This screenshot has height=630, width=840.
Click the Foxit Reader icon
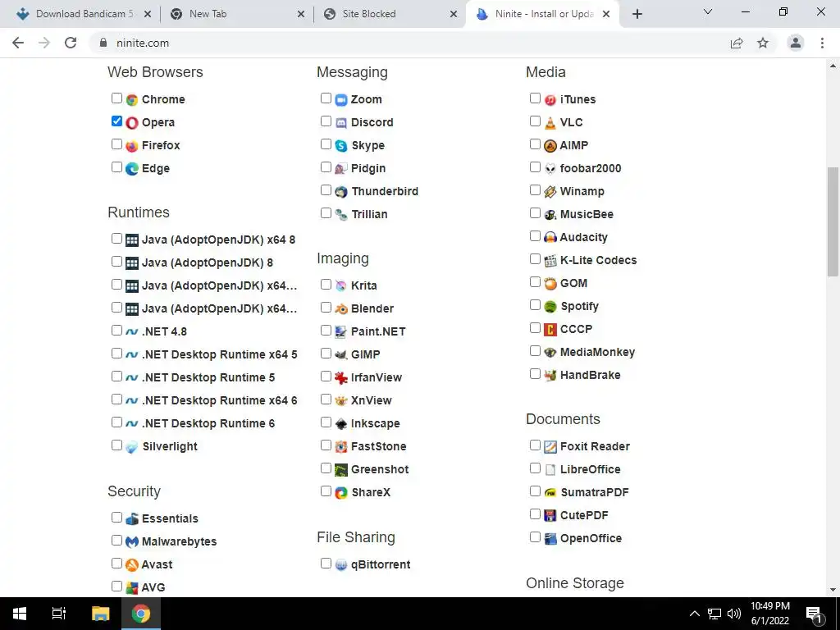[550, 447]
